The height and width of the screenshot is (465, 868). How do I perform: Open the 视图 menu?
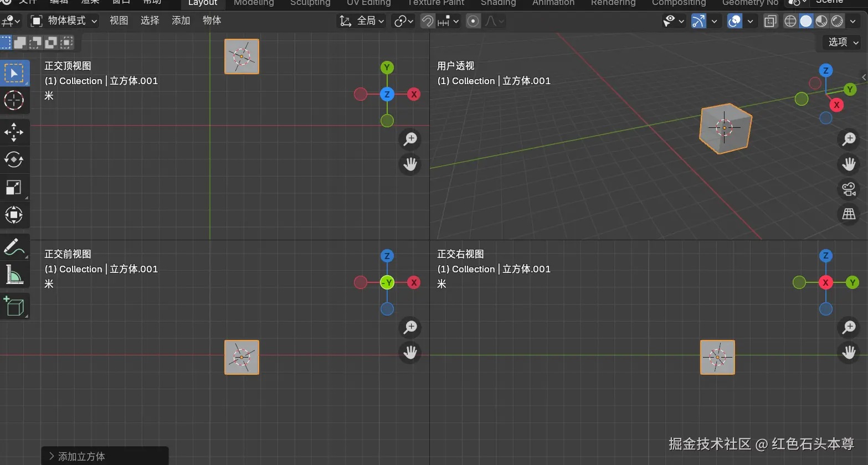coord(119,20)
